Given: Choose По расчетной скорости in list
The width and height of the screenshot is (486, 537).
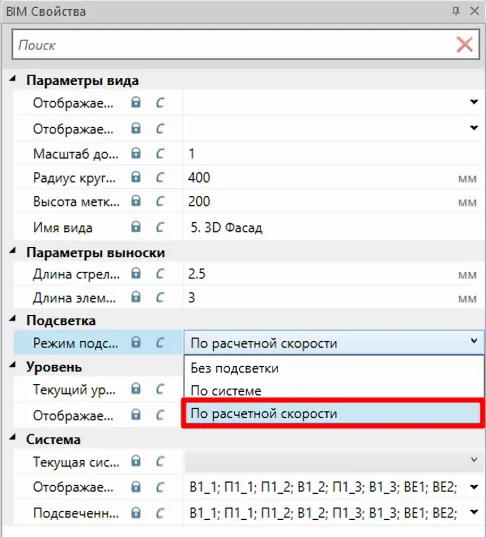Looking at the screenshot, I should point(334,413).
